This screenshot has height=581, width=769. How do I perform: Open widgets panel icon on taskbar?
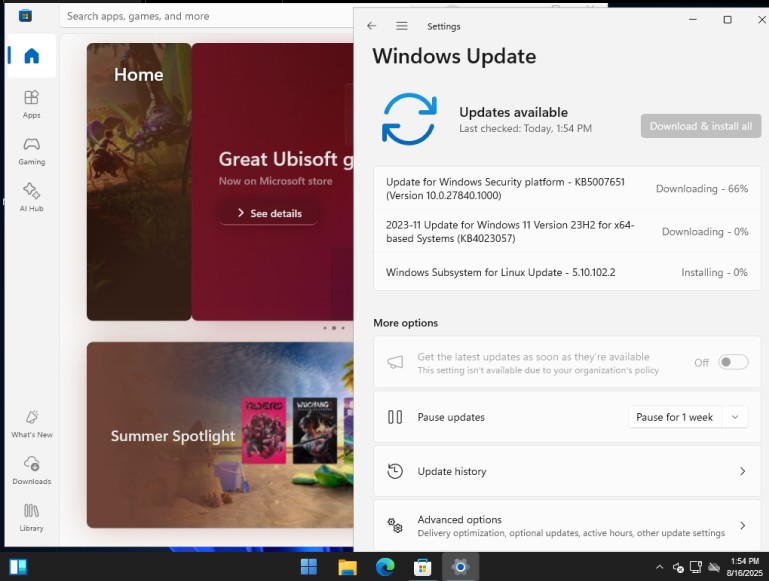pyautogui.click(x=18, y=567)
